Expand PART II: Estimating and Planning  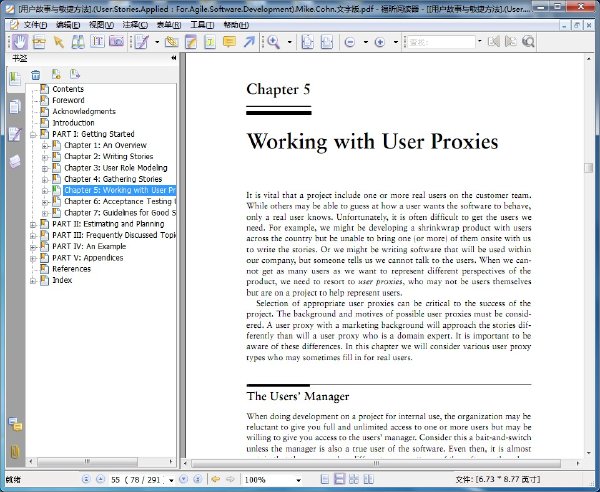pyautogui.click(x=33, y=225)
